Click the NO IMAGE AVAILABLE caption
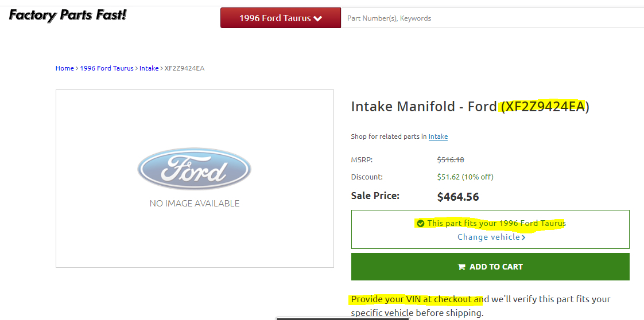The image size is (644, 320). coord(194,204)
